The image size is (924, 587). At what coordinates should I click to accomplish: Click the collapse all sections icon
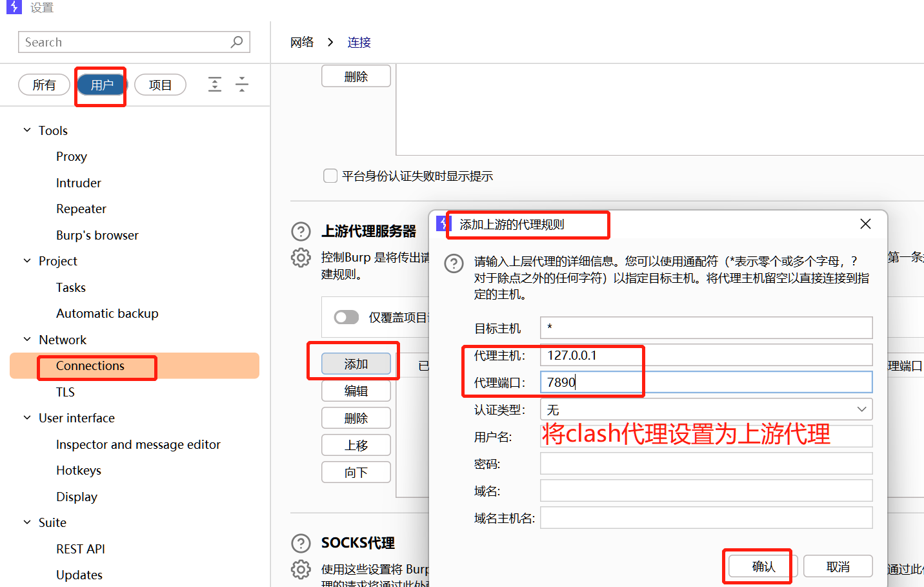pos(242,85)
